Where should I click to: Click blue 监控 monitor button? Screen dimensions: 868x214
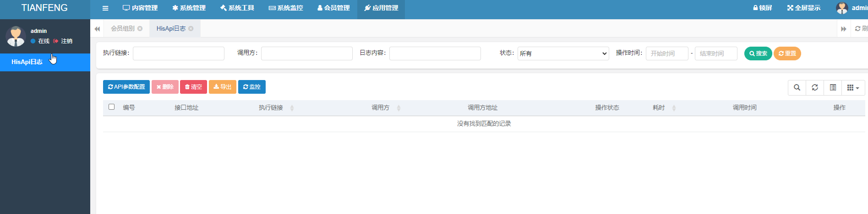click(252, 87)
